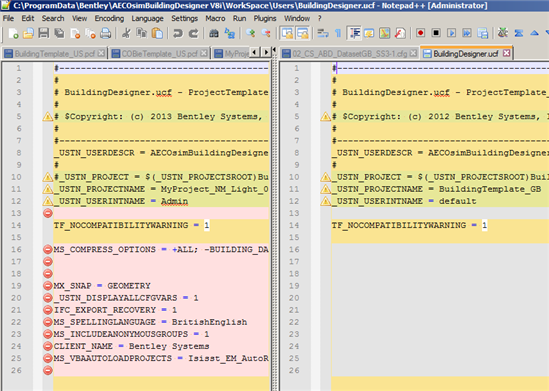Click the Find and Replace icon

point(229,33)
